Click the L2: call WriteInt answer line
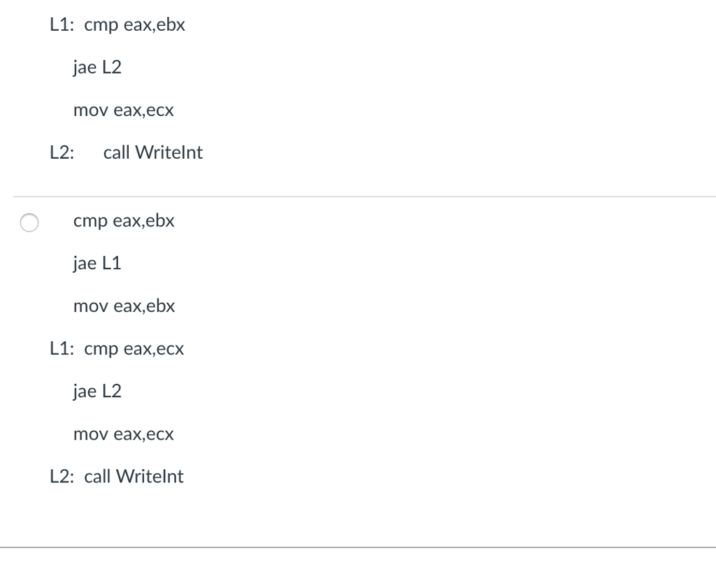Screen dimensions: 716x588 point(117,476)
